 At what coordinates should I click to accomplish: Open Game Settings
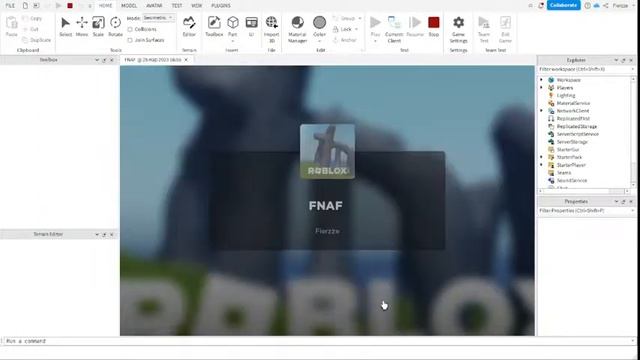pos(458,29)
